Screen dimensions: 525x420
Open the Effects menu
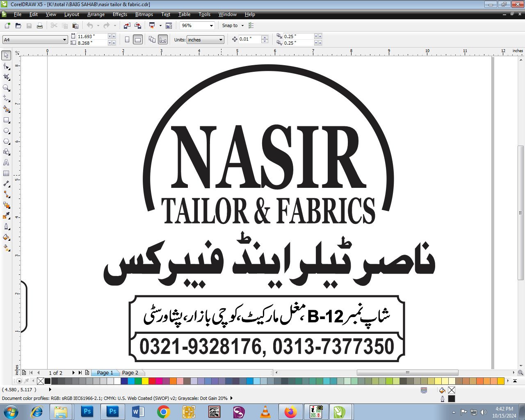(120, 14)
